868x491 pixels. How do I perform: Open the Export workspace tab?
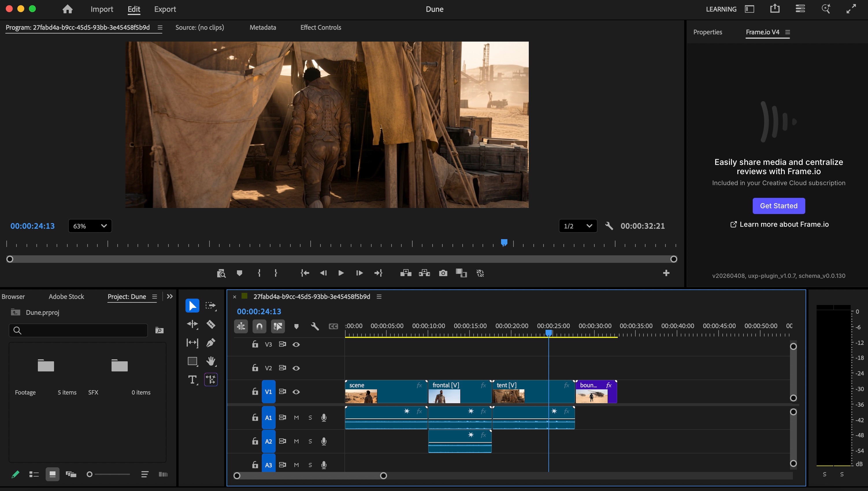[165, 9]
